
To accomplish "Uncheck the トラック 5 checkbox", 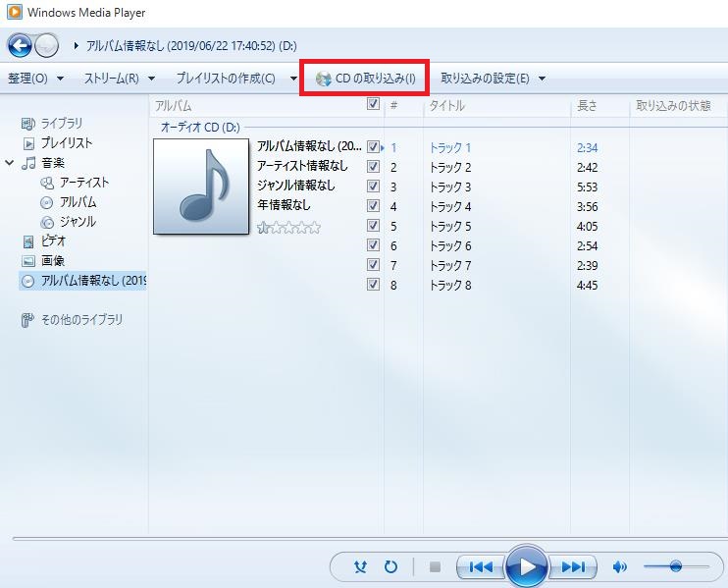I will [x=373, y=226].
